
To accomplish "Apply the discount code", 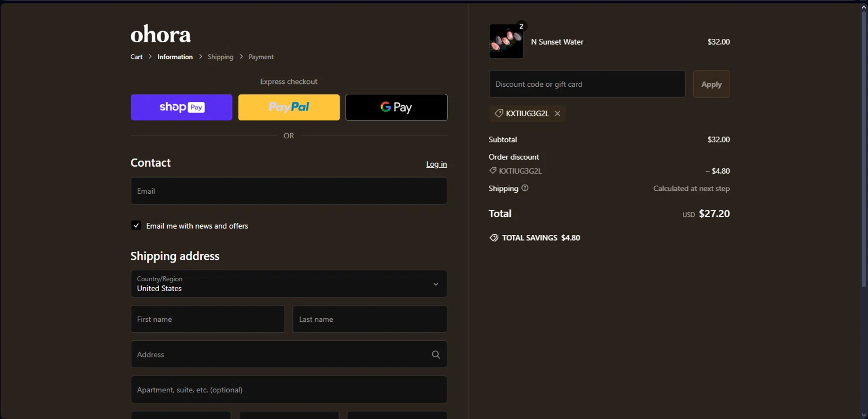I will tap(711, 84).
